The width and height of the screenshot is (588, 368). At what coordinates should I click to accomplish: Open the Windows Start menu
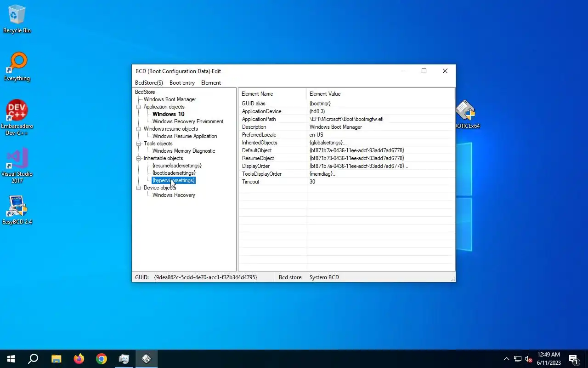click(x=11, y=359)
